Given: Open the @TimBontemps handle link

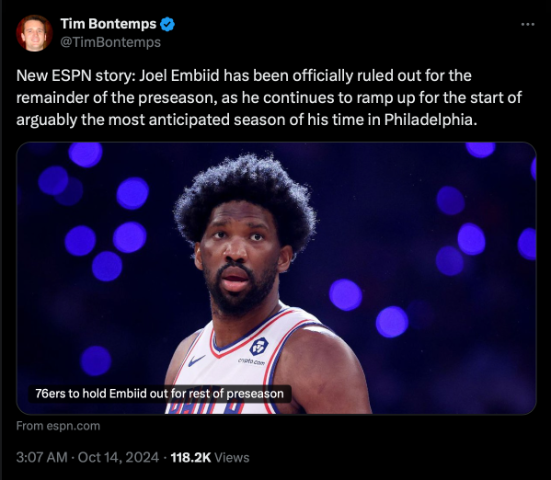Looking at the screenshot, I should 110,42.
